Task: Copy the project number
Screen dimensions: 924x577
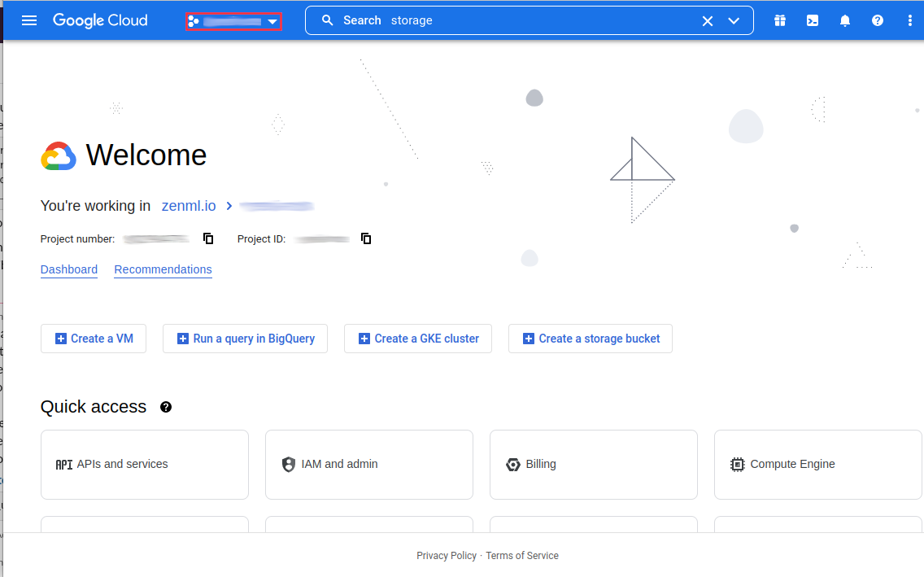Action: (208, 238)
